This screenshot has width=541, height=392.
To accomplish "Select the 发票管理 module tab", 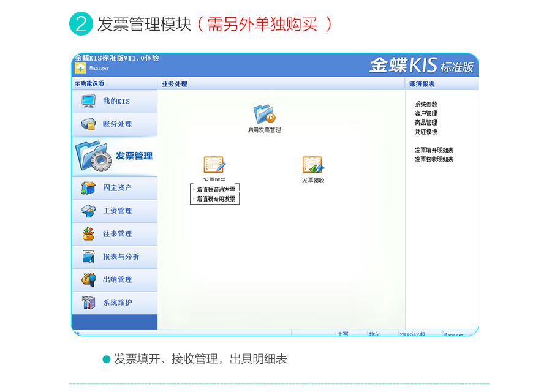I will [x=115, y=156].
